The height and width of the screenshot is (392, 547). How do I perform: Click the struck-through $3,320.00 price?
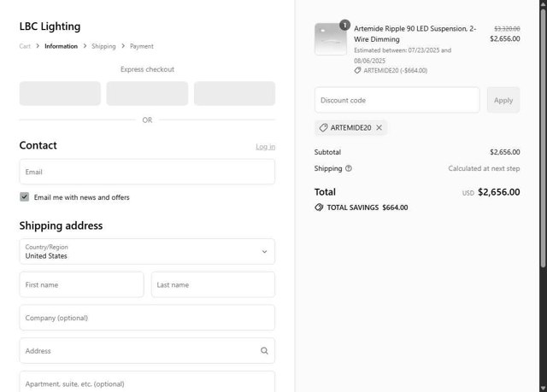point(507,28)
